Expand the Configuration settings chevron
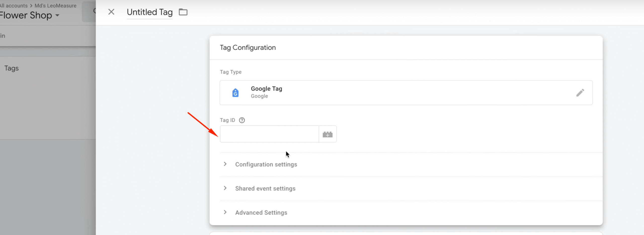 tap(225, 164)
